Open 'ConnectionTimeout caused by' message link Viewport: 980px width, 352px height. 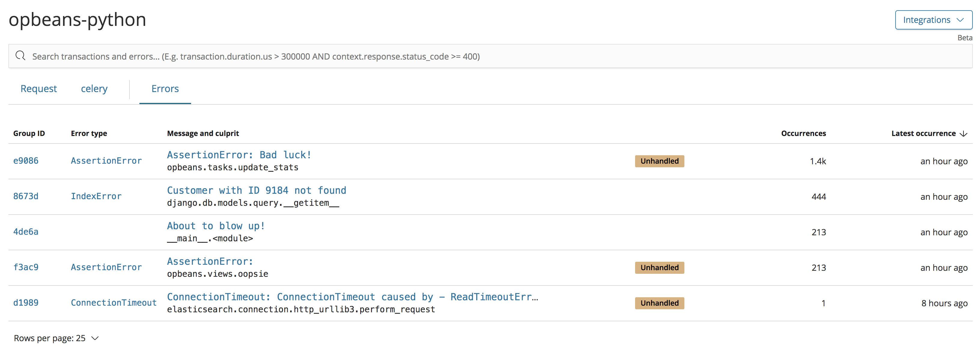point(352,297)
